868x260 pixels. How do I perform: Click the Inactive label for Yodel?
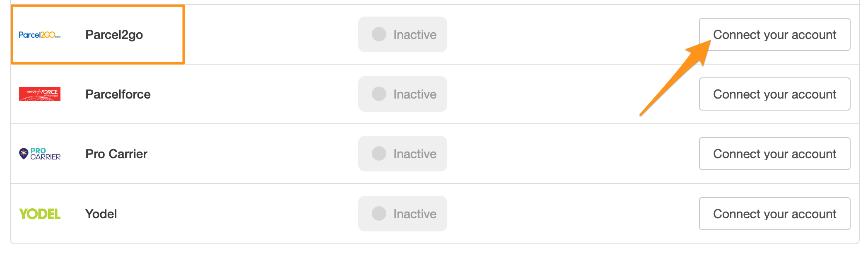point(415,214)
